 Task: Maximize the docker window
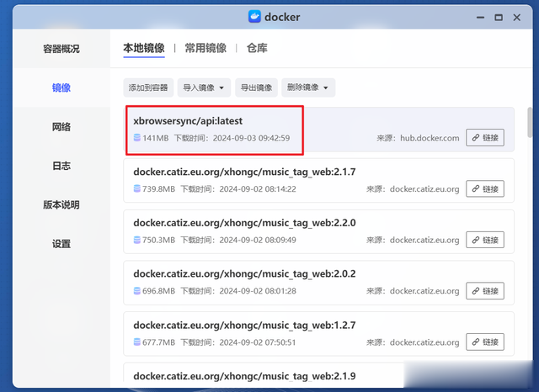click(x=499, y=17)
